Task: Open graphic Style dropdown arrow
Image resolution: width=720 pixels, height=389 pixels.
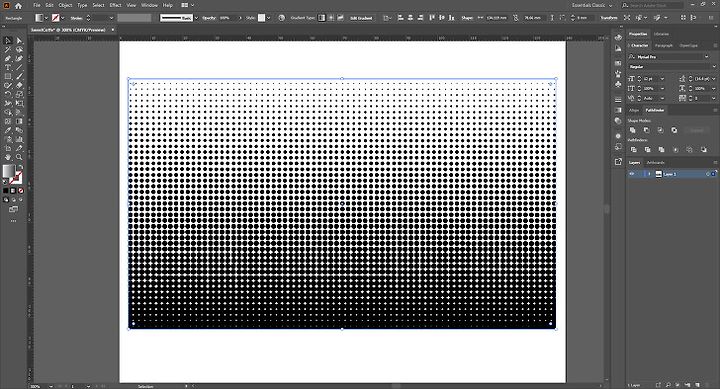Action: coord(269,18)
